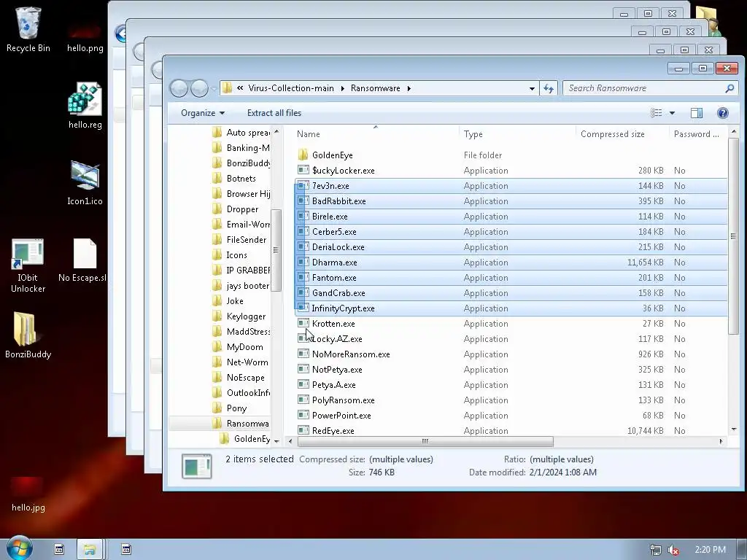Viewport: 747px width, 560px height.
Task: Click the Windows Explorer taskbar button
Action: (x=90, y=549)
